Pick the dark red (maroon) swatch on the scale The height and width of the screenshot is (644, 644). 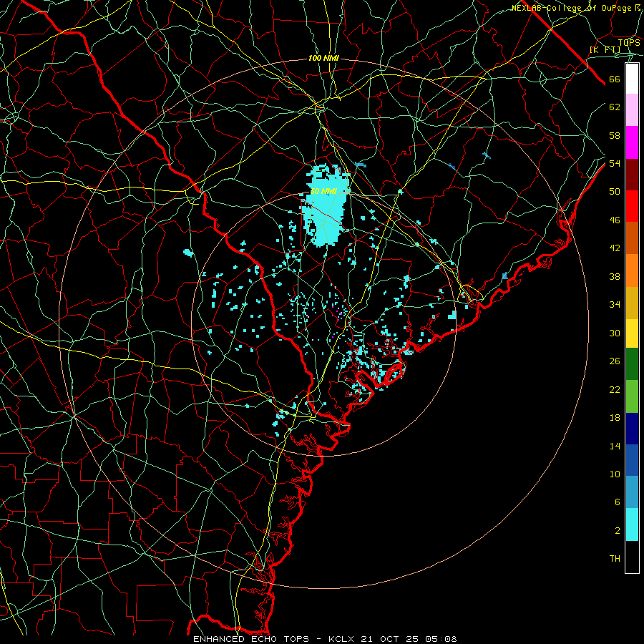pos(632,175)
